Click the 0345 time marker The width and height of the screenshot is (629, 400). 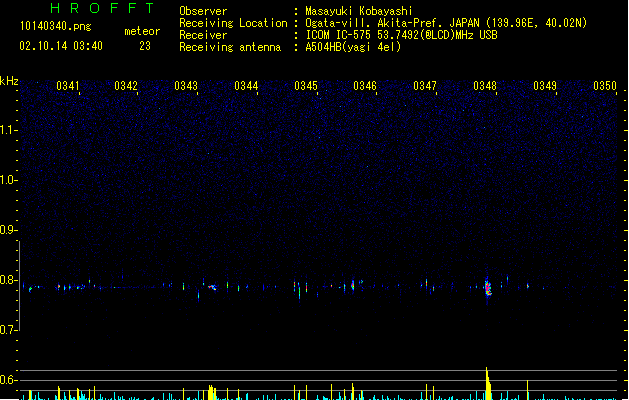click(306, 86)
